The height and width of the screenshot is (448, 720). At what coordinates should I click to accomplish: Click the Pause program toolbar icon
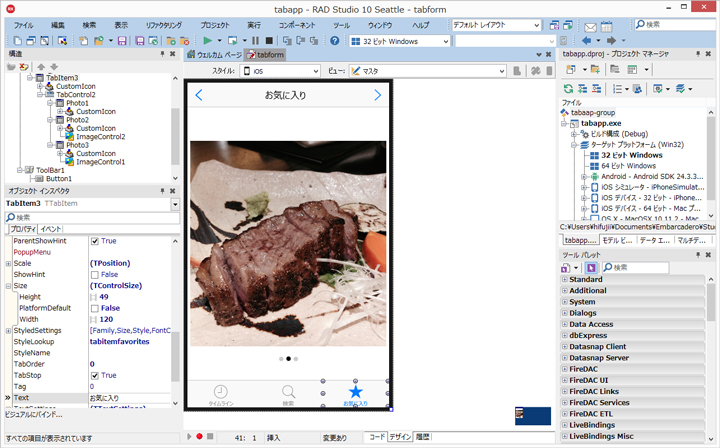[x=255, y=41]
